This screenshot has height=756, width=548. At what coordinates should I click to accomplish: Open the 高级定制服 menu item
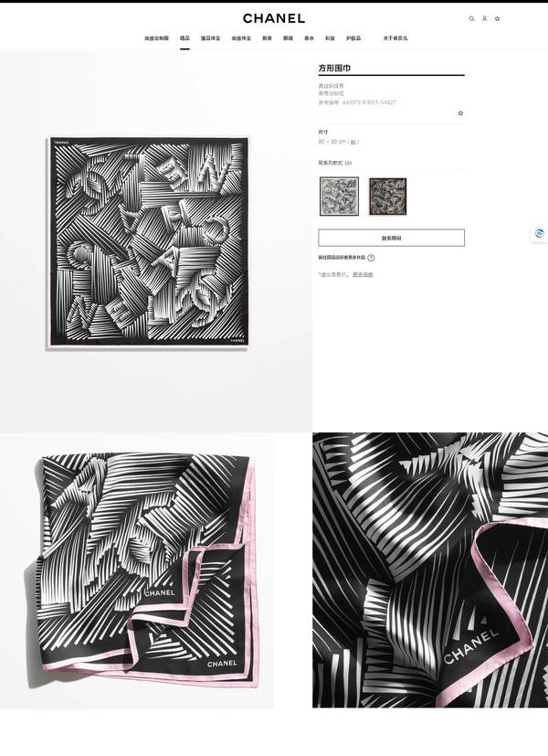pos(156,38)
